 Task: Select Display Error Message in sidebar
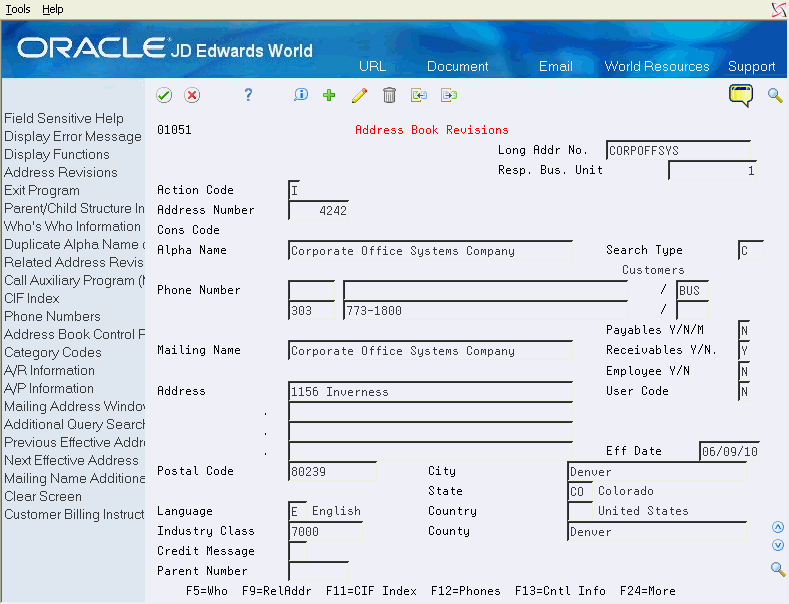pos(73,136)
